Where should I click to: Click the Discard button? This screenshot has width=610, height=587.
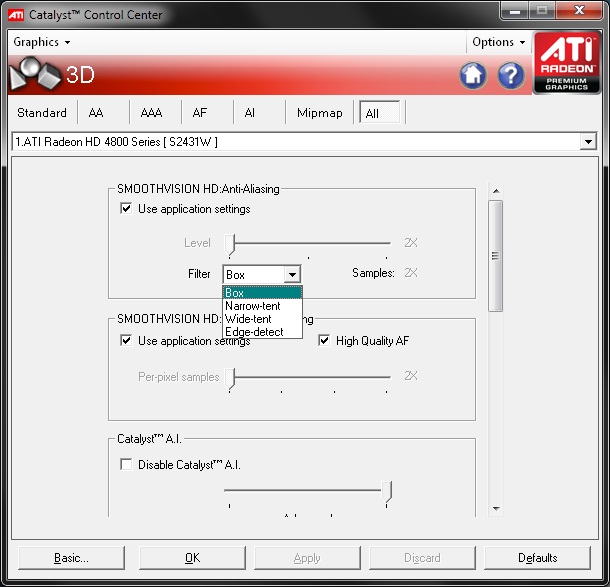tap(422, 558)
